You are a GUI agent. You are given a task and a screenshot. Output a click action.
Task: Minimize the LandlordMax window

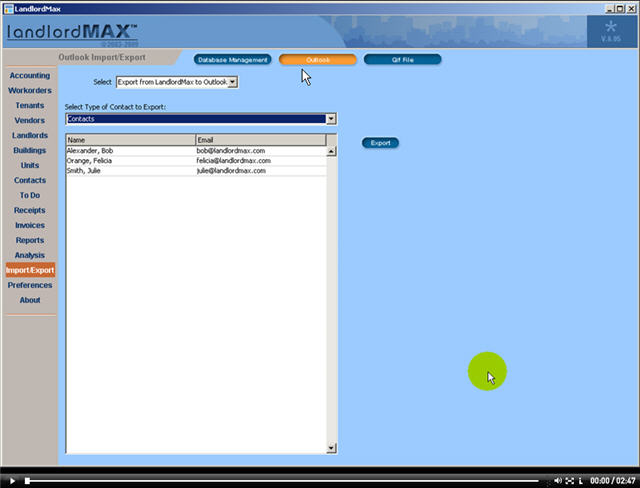click(609, 9)
